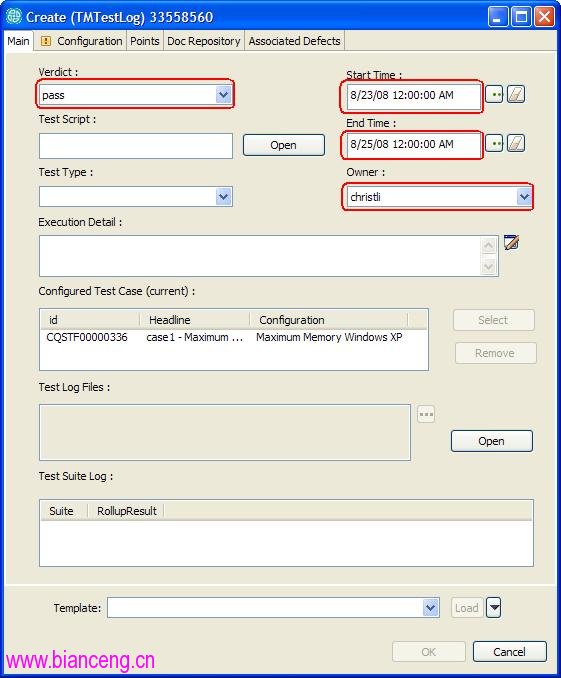Click the Cancel button
Viewport: 561px width, 678px height.
click(x=510, y=652)
